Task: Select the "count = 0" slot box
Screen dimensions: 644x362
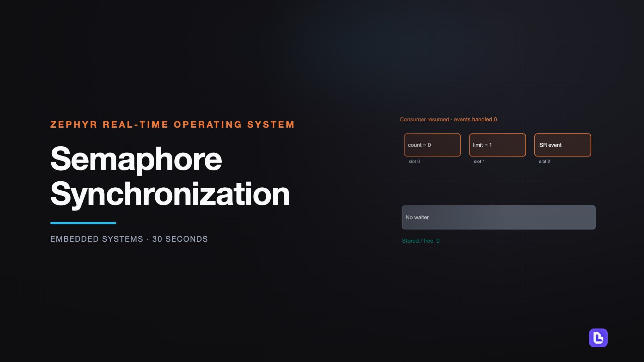Action: coord(432,145)
